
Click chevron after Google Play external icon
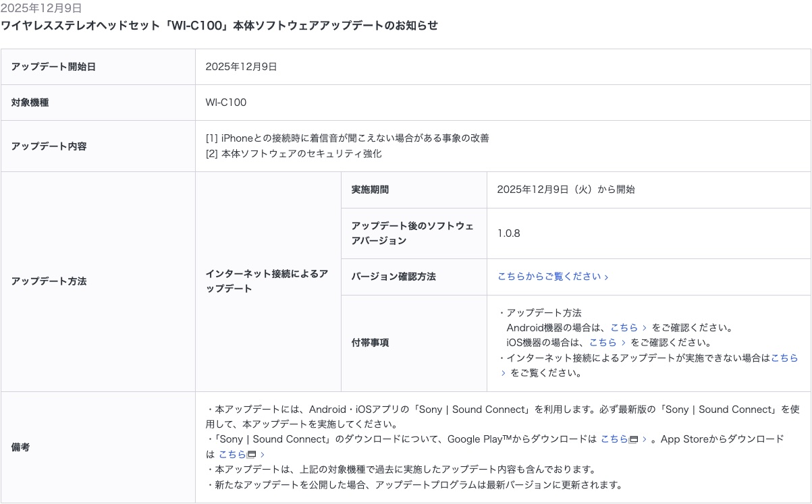pos(645,440)
